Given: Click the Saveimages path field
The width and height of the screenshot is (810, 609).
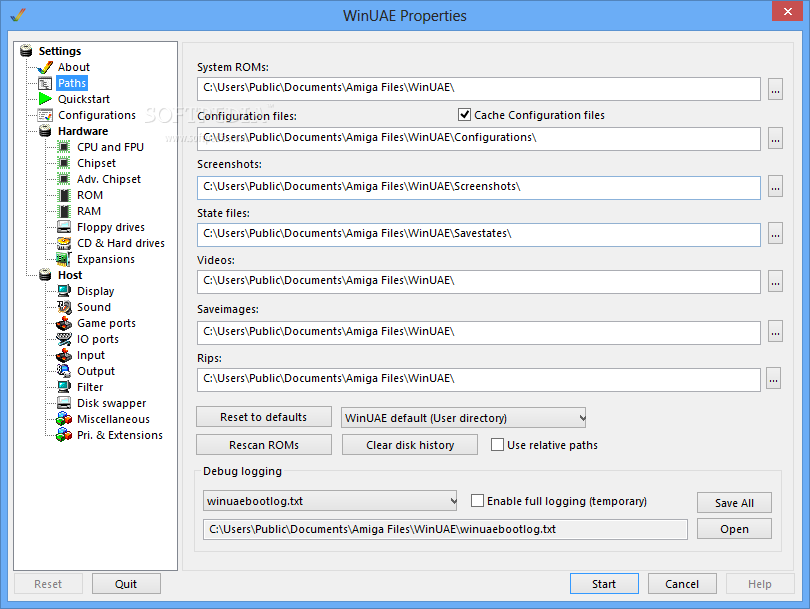Looking at the screenshot, I should click(x=478, y=333).
